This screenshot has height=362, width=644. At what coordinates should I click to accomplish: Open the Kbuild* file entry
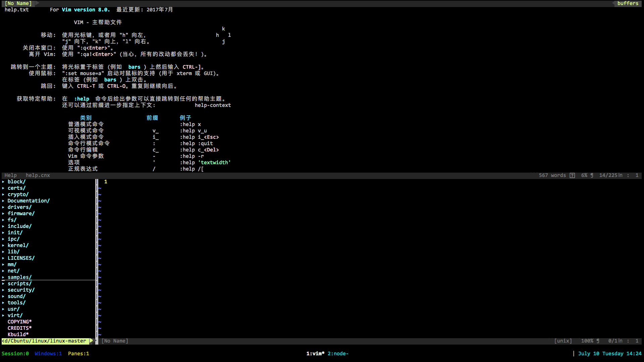18,335
